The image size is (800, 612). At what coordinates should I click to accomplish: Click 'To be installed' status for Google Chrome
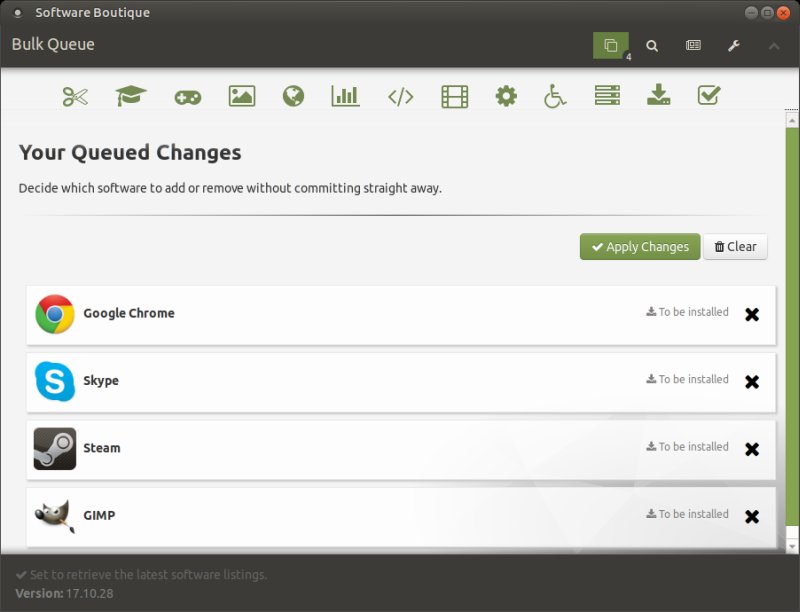[x=687, y=312]
